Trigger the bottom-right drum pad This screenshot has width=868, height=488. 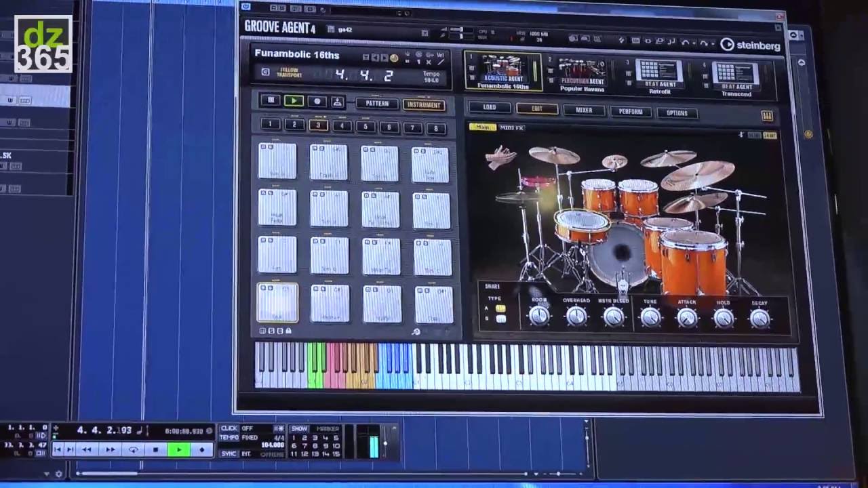(434, 305)
